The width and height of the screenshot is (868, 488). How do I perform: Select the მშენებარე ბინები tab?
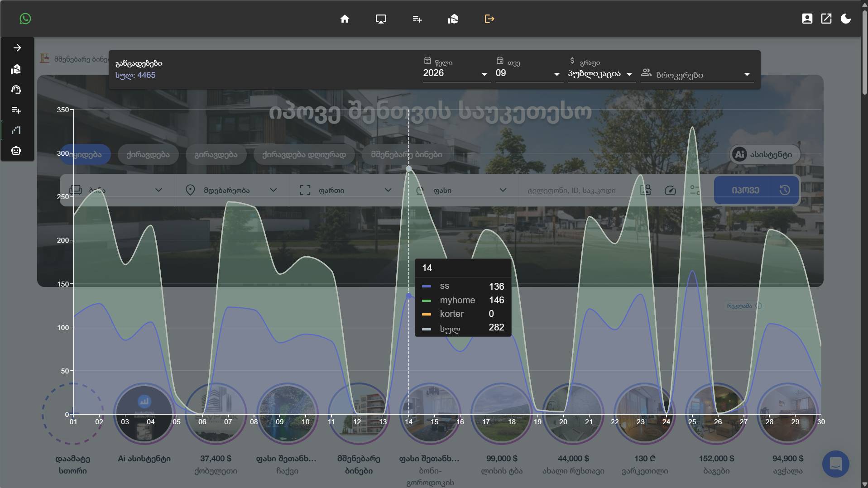[407, 154]
